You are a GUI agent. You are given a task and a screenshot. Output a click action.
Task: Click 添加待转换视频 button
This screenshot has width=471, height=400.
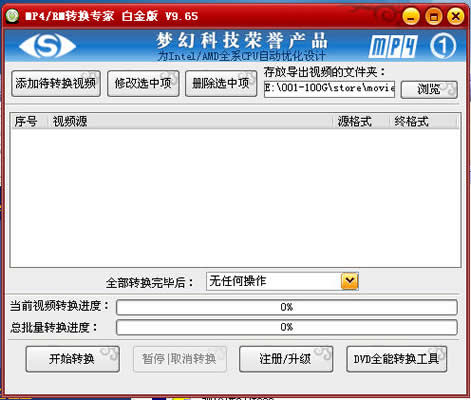point(56,84)
